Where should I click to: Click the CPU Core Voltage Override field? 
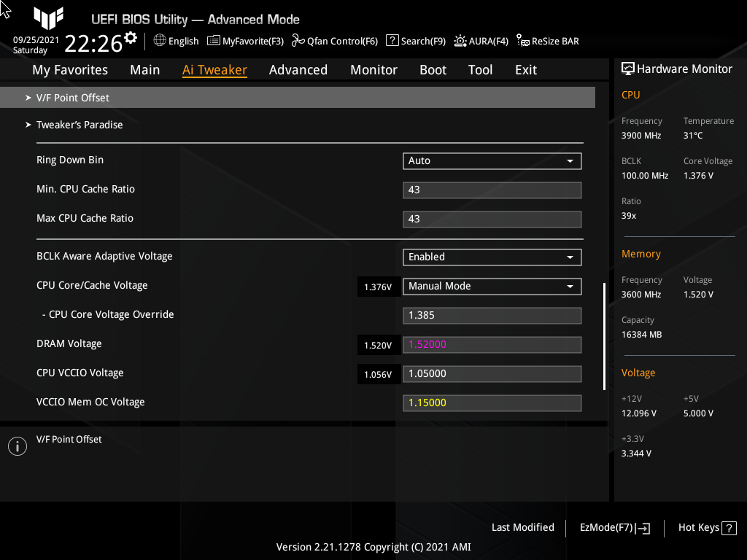492,315
